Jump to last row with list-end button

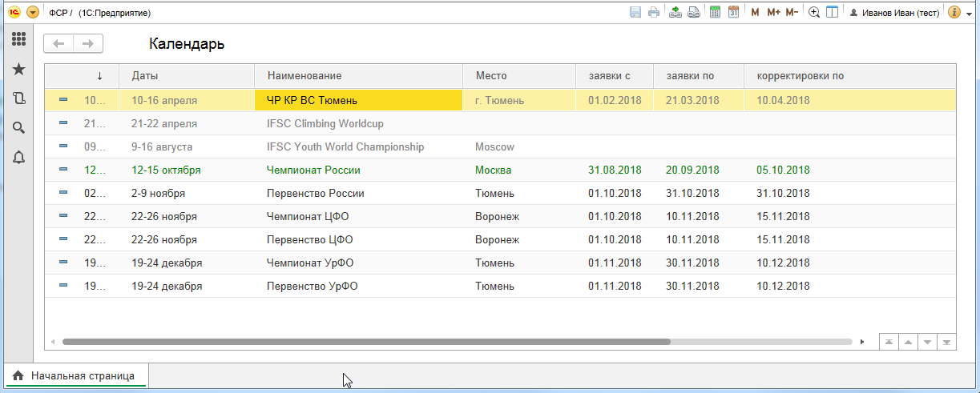pos(946,342)
